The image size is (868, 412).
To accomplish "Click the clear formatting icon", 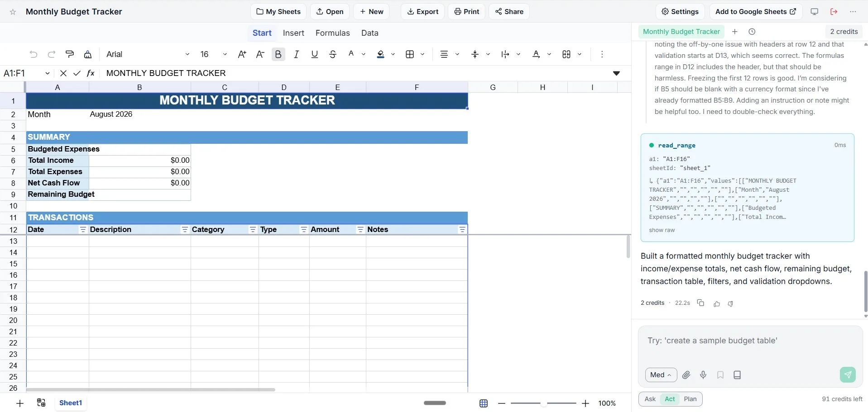I will click(88, 54).
